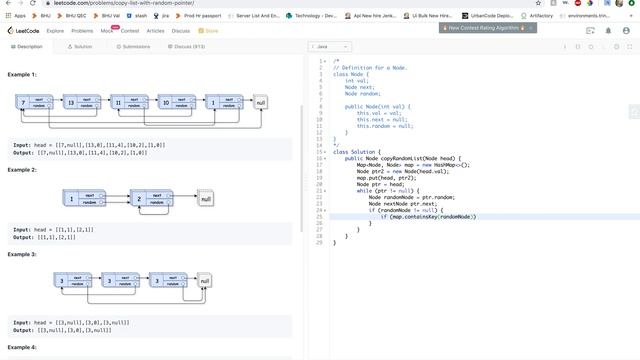The width and height of the screenshot is (640, 360).
Task: Collapse the while loop fold arrow
Action: [x=325, y=191]
